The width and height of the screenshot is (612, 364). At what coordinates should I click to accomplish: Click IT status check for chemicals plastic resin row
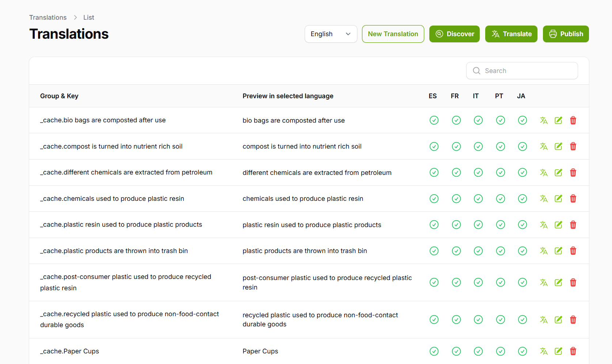coord(478,199)
